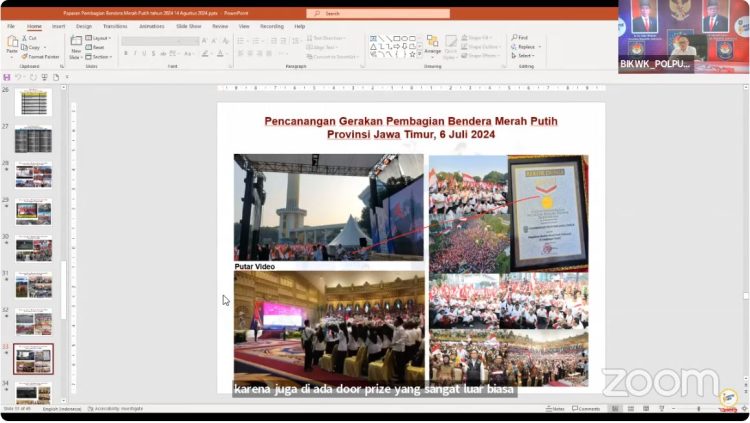The width and height of the screenshot is (750, 423).
Task: Expand the shapes gallery More arrow
Action: click(420, 55)
